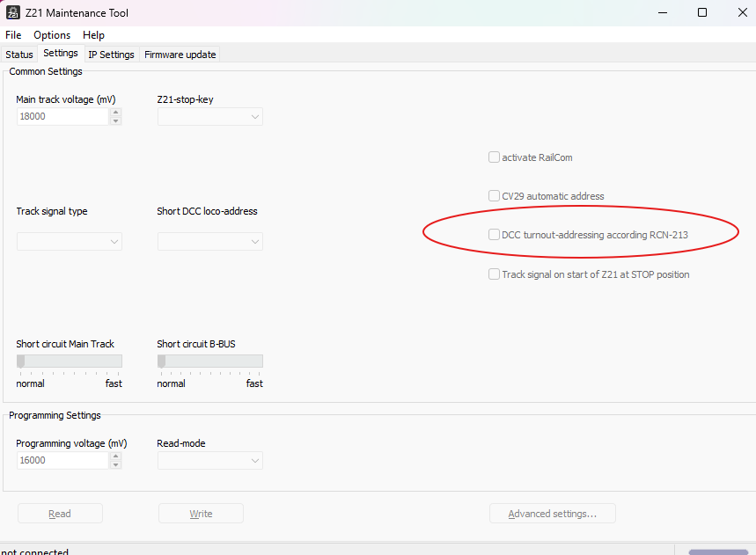Switch to the Status tab
756x555 pixels.
click(19, 55)
